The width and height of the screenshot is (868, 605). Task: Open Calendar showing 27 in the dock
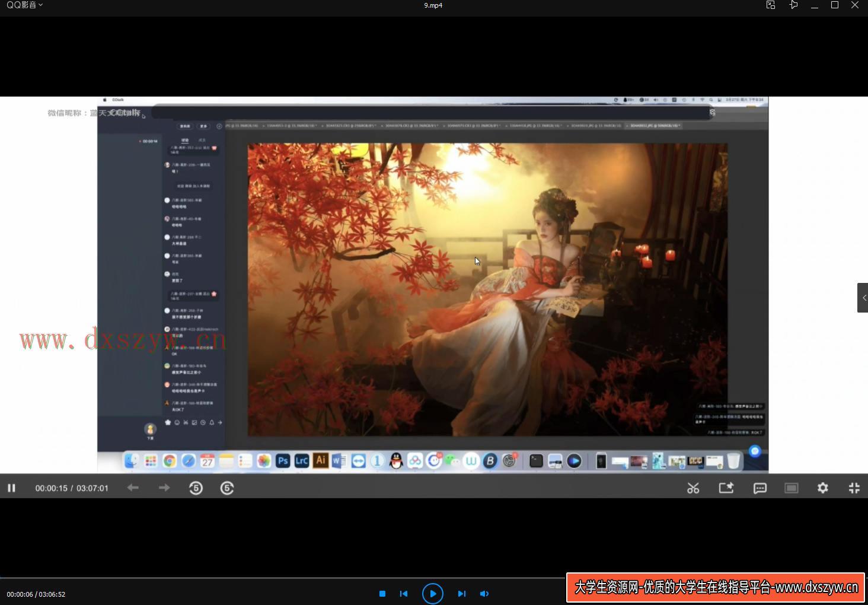click(x=208, y=461)
